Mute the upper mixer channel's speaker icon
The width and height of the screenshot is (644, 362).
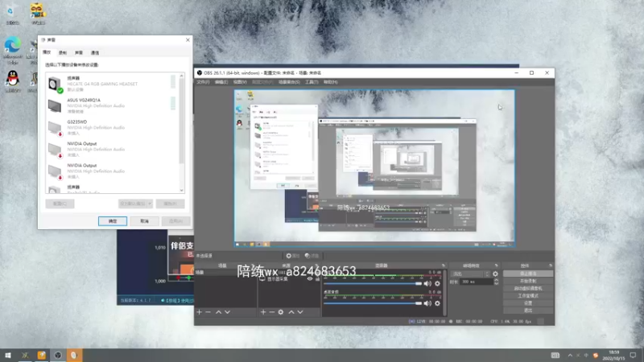427,284
